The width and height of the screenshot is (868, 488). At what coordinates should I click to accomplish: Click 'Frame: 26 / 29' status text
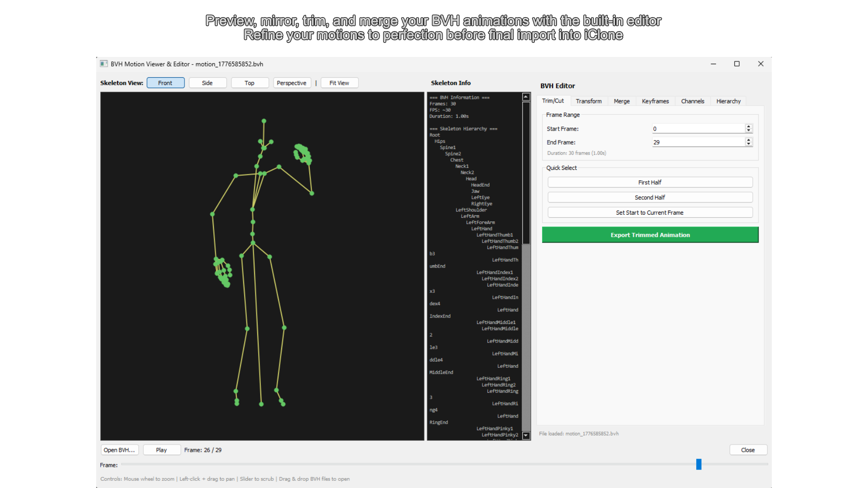(203, 450)
